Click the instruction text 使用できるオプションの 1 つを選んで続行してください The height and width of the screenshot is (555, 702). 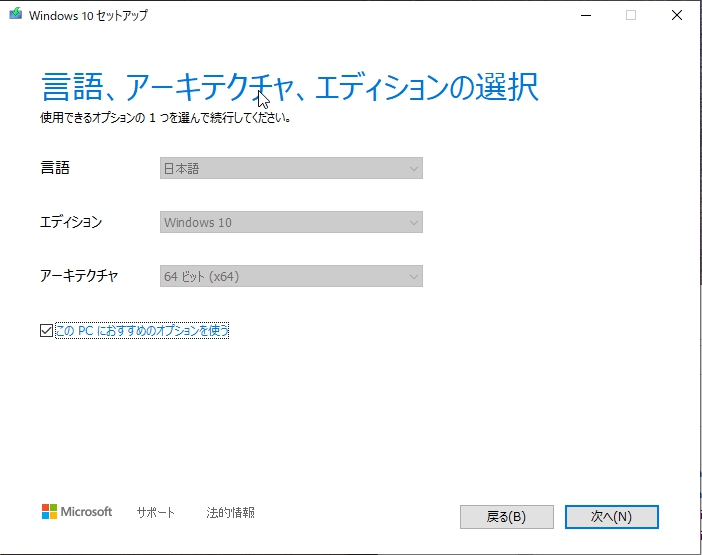pos(165,118)
